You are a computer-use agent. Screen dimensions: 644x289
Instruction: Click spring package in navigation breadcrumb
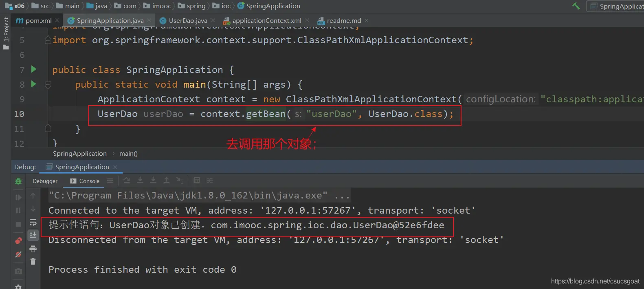tap(191, 6)
